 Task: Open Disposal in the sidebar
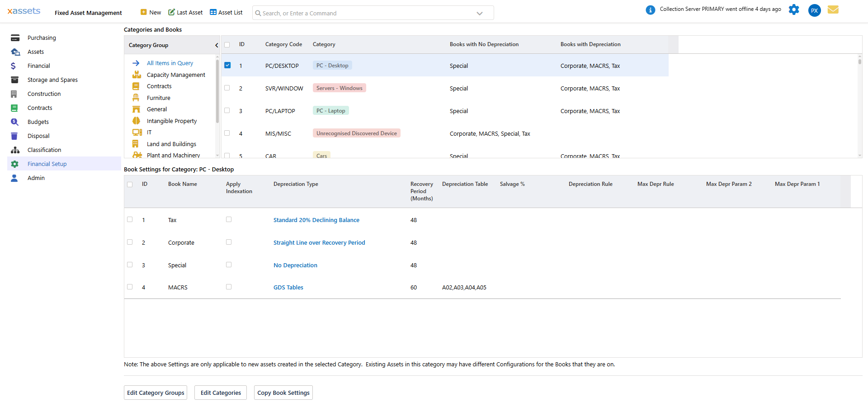[38, 136]
